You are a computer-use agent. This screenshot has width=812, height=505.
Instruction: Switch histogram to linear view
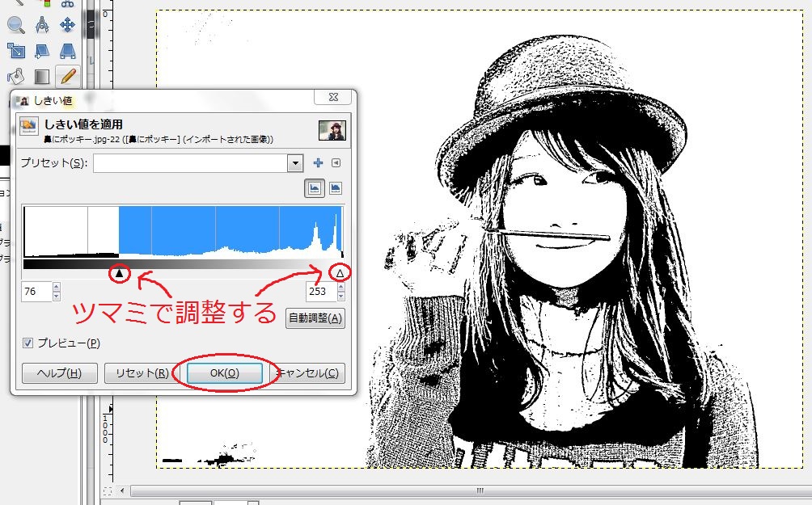tap(315, 187)
